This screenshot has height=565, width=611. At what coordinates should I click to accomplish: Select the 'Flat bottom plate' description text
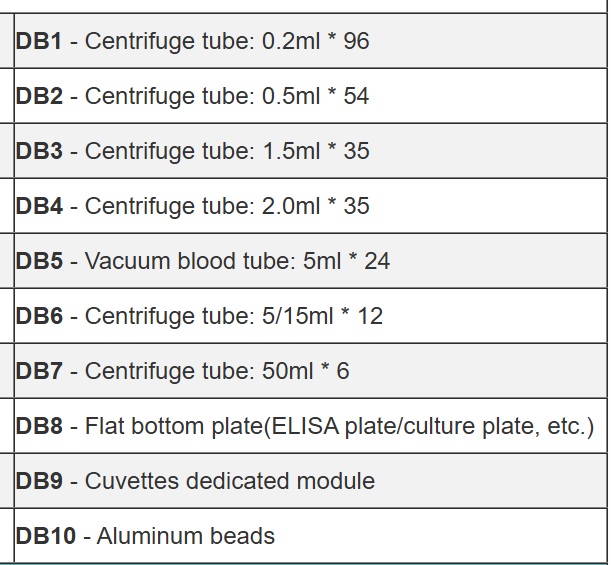pos(339,426)
